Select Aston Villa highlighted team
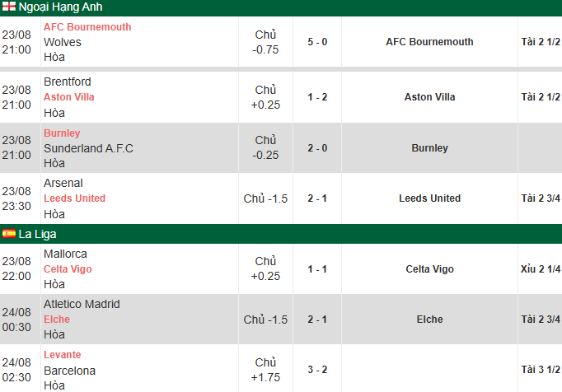Image resolution: width=562 pixels, height=392 pixels. 69,97
